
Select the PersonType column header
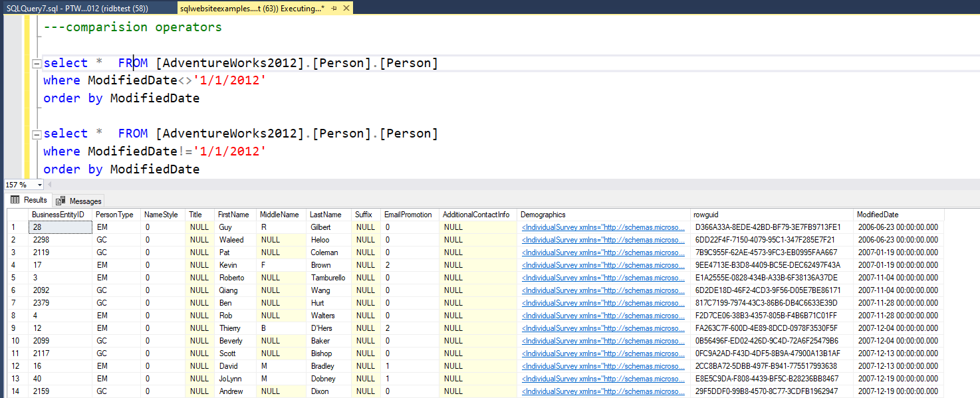[x=116, y=215]
